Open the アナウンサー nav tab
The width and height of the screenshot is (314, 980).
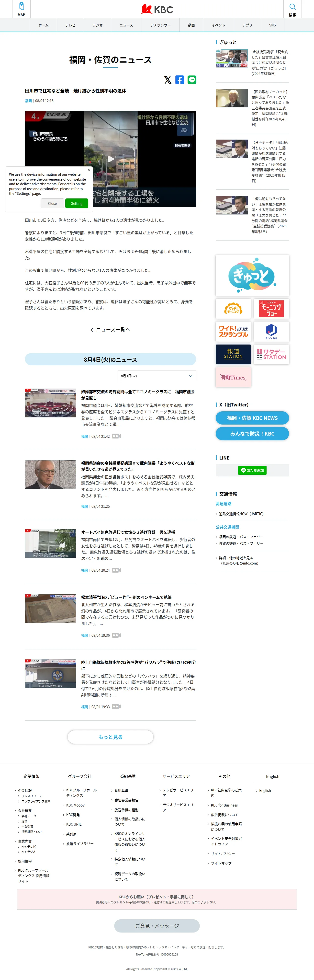click(160, 25)
